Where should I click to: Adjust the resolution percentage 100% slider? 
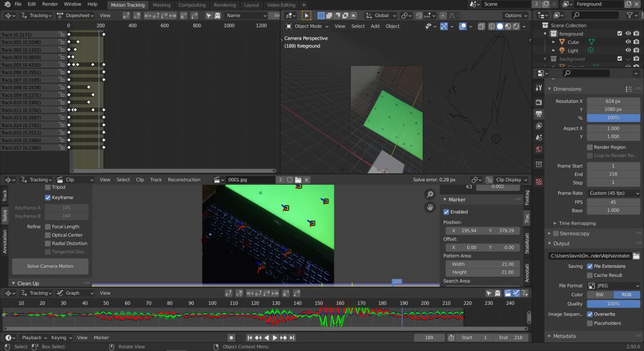tap(613, 118)
